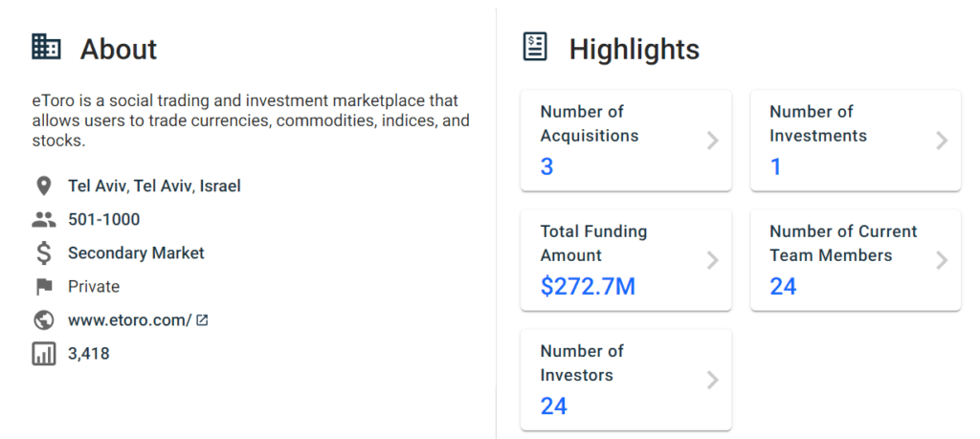Click the About building icon
The height and width of the screenshot is (439, 980).
coord(46,48)
